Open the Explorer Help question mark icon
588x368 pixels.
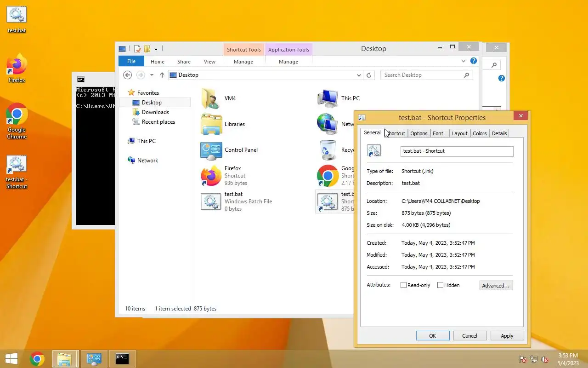click(474, 61)
